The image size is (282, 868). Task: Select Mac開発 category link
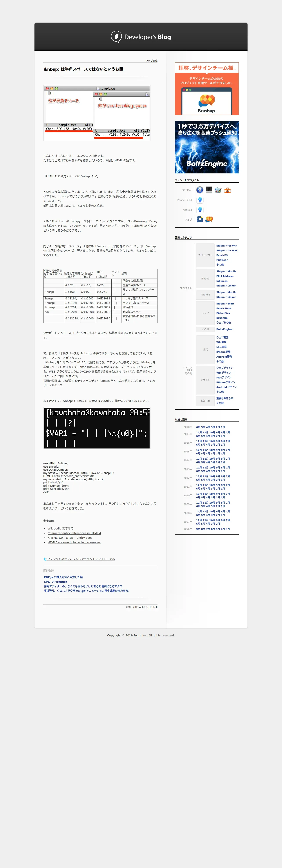(x=221, y=347)
